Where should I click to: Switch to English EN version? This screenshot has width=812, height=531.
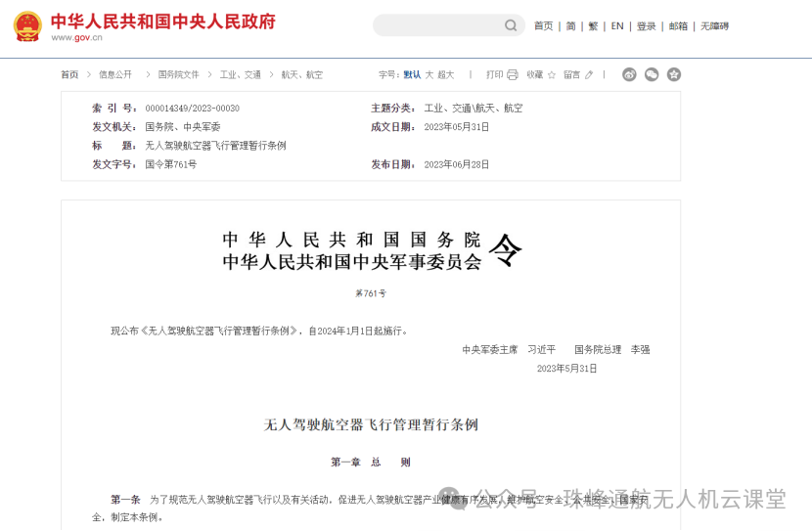point(616,25)
